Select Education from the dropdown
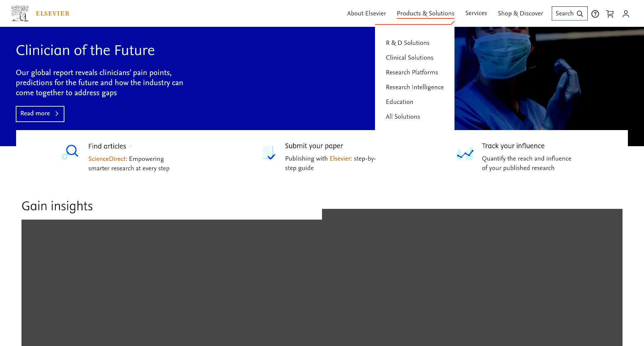Image resolution: width=644 pixels, height=346 pixels. tap(399, 102)
